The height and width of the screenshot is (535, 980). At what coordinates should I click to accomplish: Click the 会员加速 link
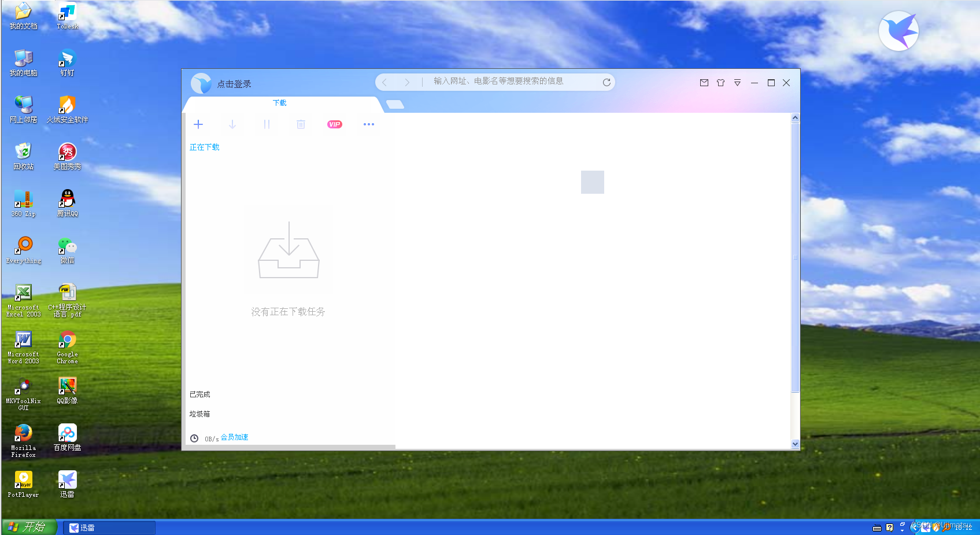click(235, 437)
